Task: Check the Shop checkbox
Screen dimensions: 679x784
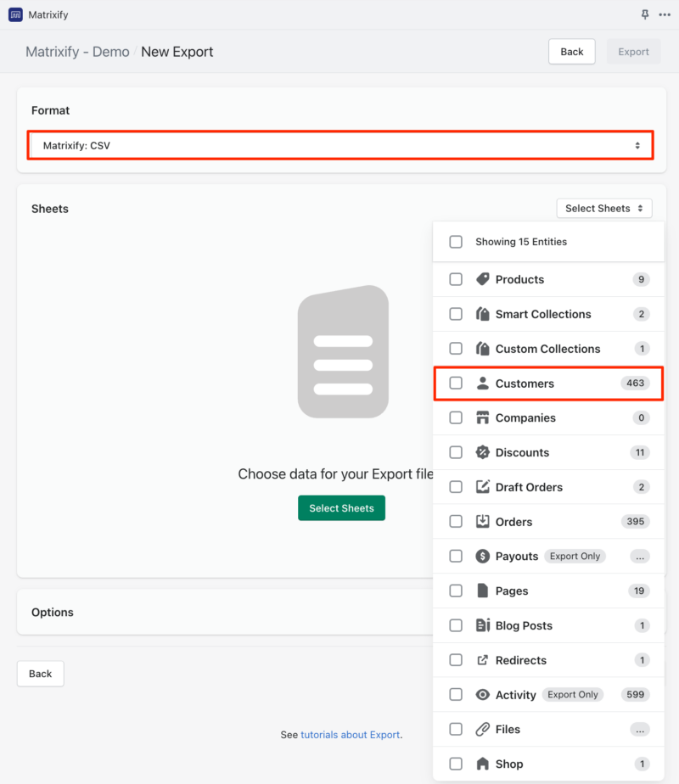Action: coord(456,764)
